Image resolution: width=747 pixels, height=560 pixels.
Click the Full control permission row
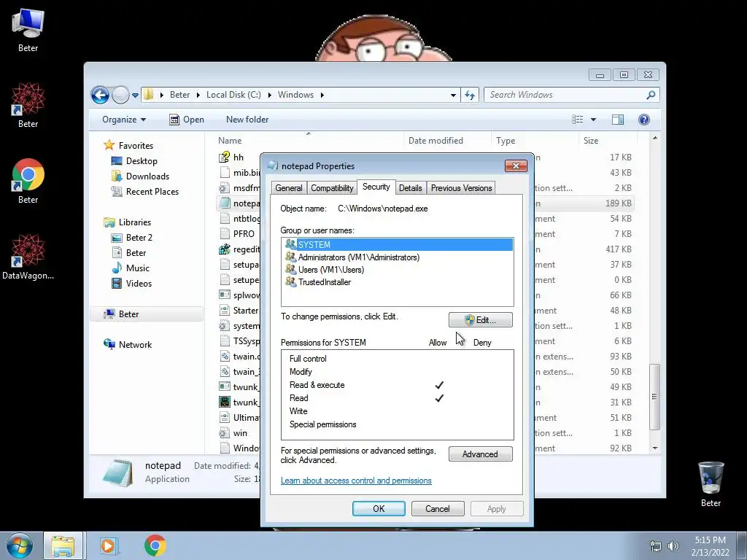[397, 359]
